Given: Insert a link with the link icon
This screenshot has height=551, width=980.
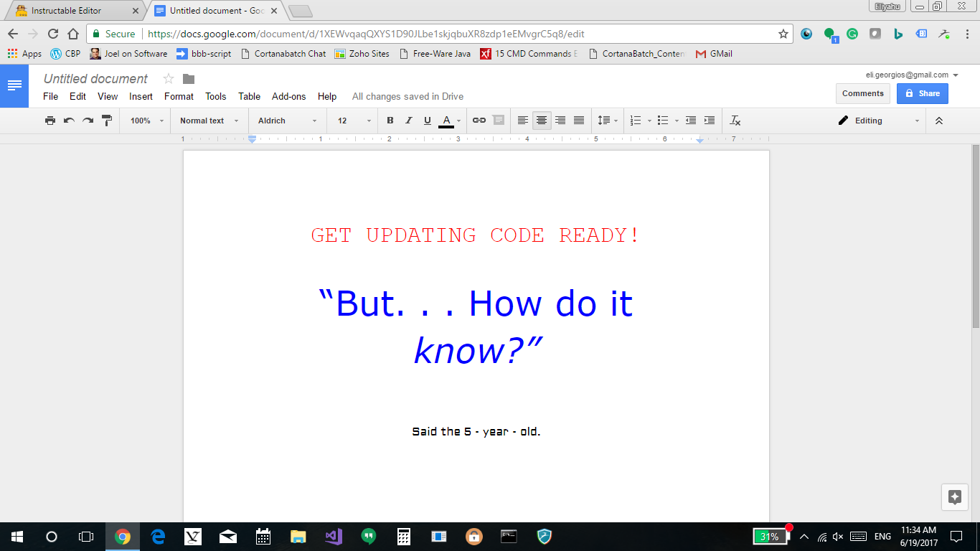Looking at the screenshot, I should click(479, 121).
